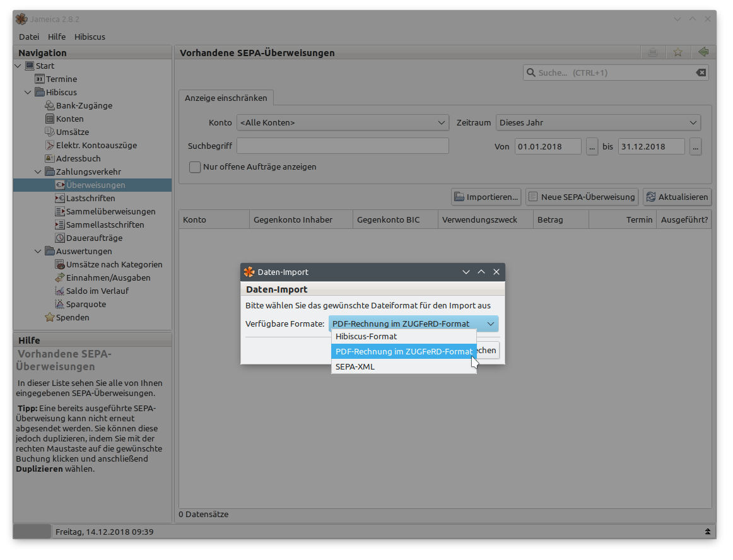Collapse the Start tree node

(x=18, y=66)
